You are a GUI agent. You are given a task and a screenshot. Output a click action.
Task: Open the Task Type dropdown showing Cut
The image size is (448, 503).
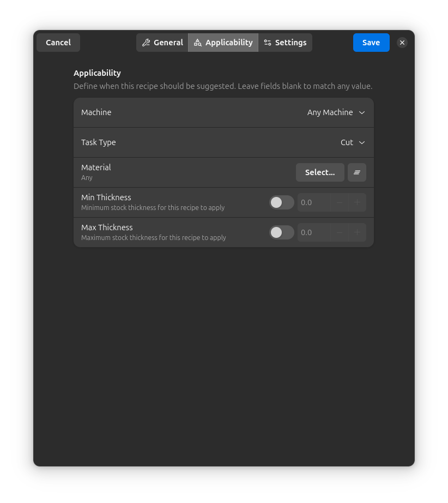click(x=352, y=142)
